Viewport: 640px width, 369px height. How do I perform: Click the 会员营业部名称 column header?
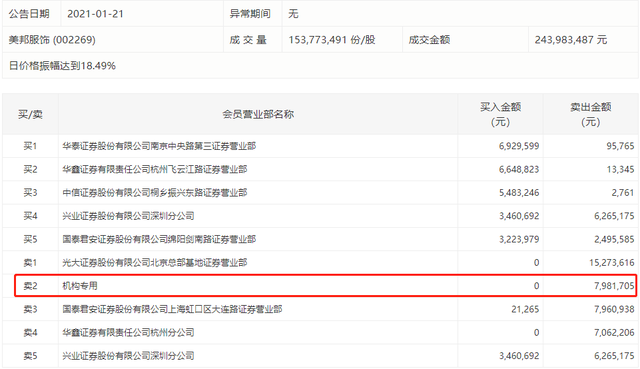pyautogui.click(x=258, y=114)
